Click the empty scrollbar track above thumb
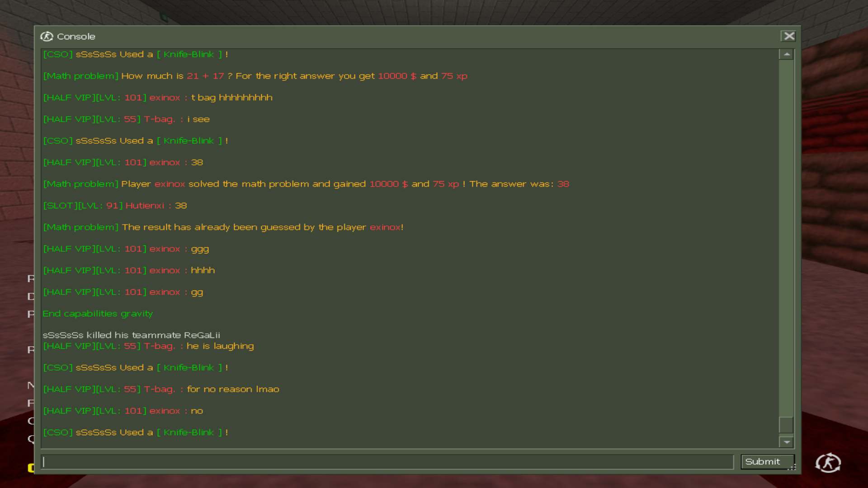The height and width of the screenshot is (488, 868). [x=786, y=235]
